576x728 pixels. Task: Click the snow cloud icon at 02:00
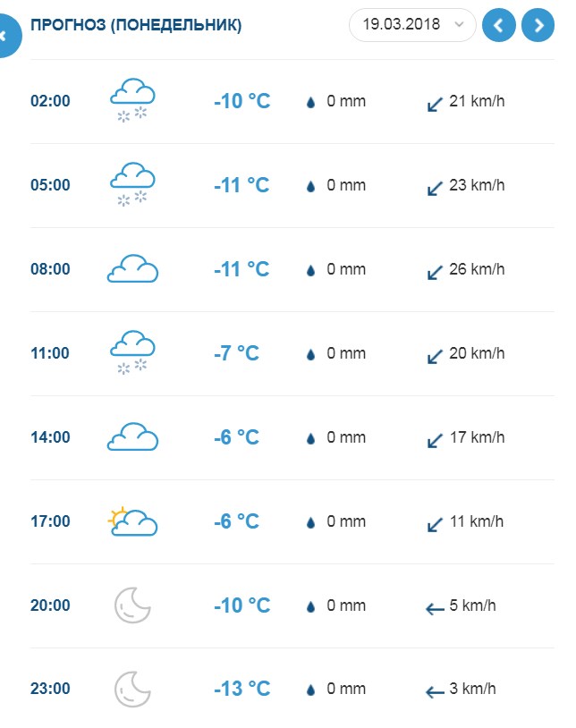132,100
